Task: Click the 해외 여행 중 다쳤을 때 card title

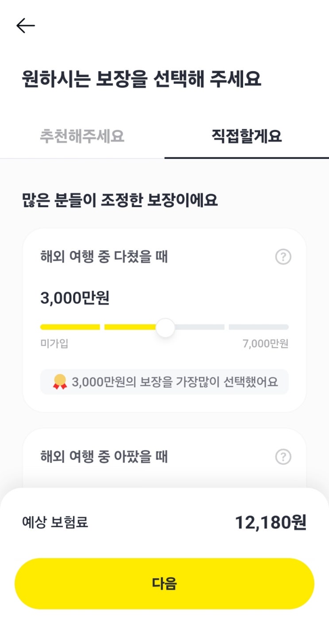Action: tap(104, 257)
